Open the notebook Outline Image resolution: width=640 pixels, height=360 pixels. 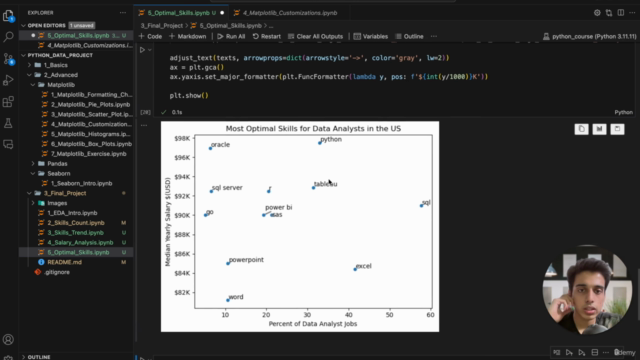pos(409,36)
